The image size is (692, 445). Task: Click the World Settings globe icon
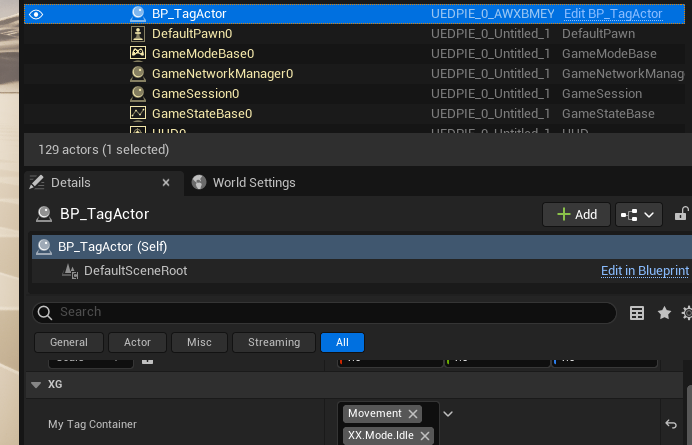pos(199,182)
